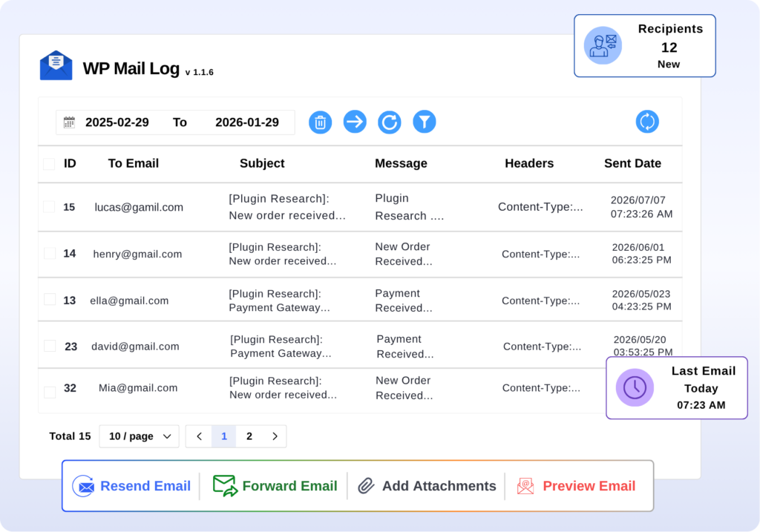Check the box for row ID 14

[50, 254]
